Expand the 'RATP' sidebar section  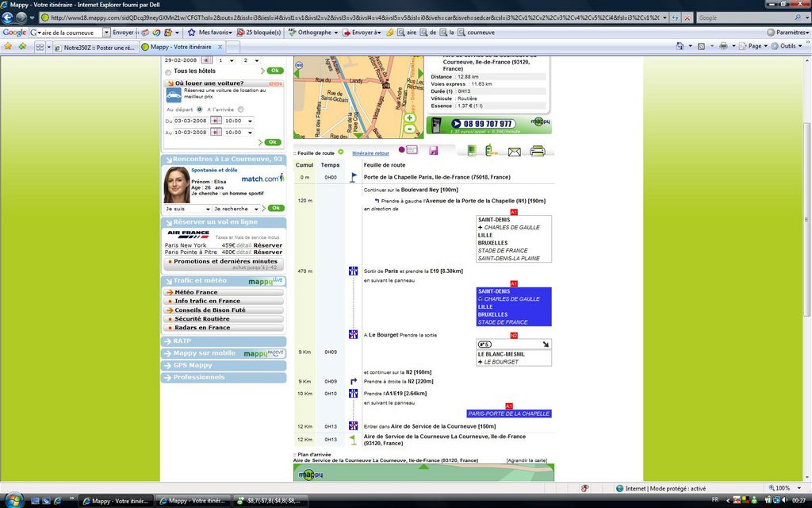[x=222, y=341]
